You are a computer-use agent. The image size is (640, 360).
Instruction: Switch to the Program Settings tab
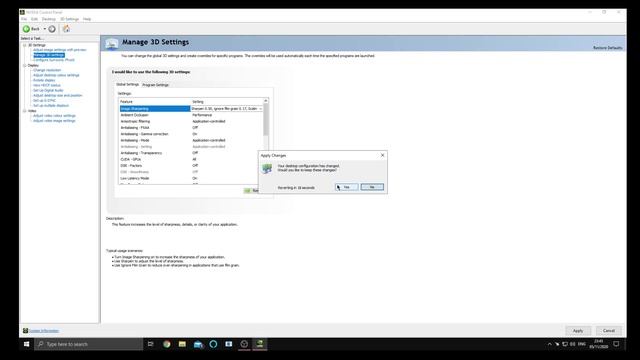click(x=156, y=85)
